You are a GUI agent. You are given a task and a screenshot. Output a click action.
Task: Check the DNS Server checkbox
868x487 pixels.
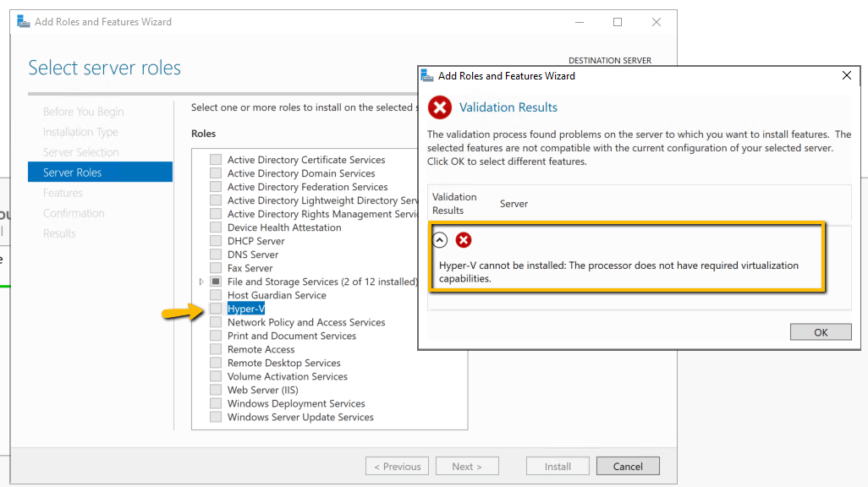214,254
